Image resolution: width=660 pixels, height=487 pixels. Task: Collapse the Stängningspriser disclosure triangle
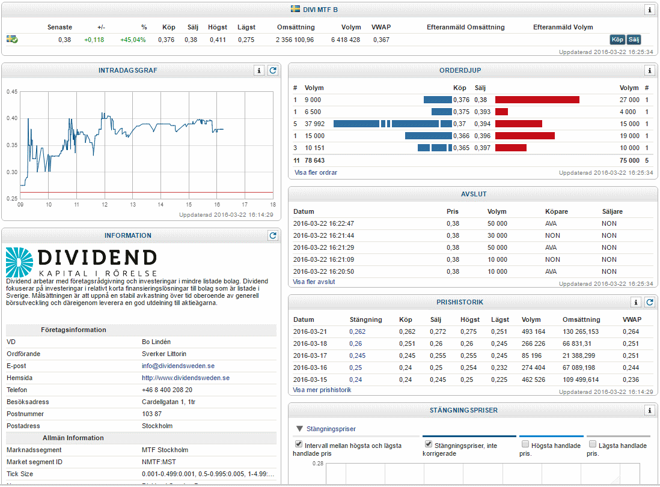pyautogui.click(x=299, y=428)
